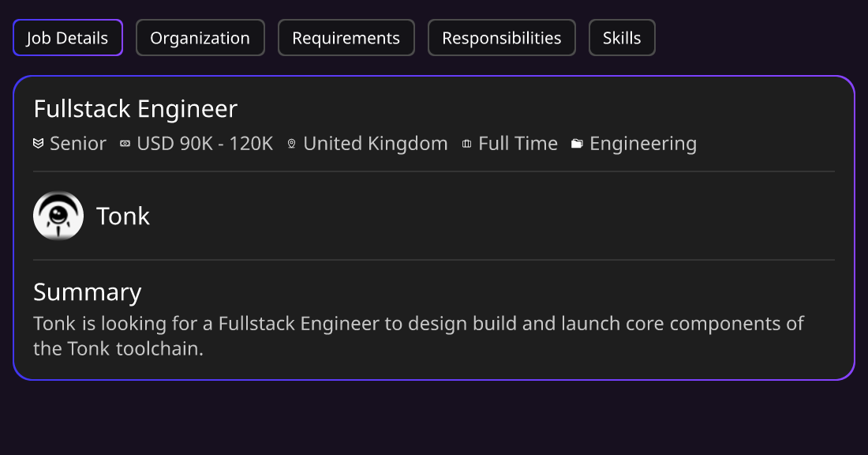The image size is (868, 455).
Task: Click the Engineering category label
Action: pyautogui.click(x=642, y=144)
